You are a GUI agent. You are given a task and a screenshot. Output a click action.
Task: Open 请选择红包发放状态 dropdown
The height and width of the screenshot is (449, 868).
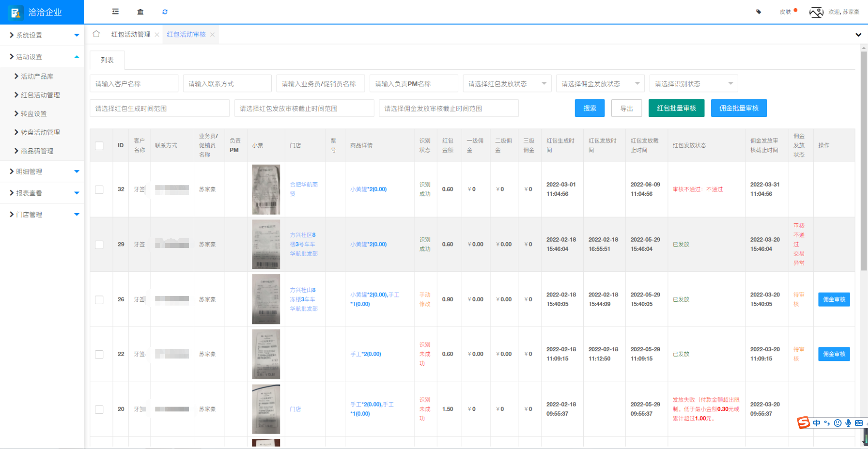[506, 84]
